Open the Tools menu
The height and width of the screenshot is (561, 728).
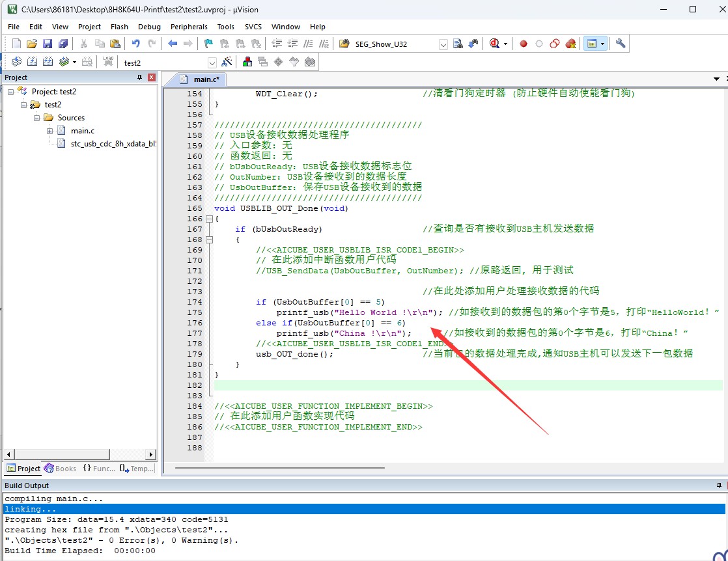coord(226,27)
